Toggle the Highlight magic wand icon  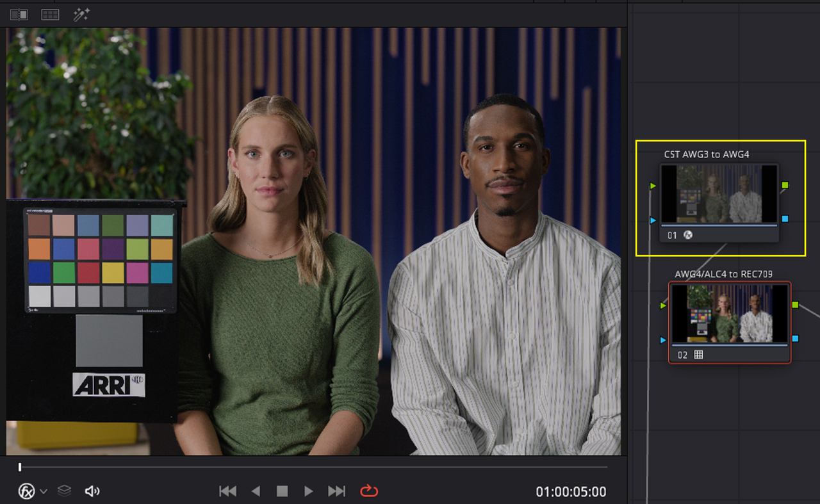(81, 15)
